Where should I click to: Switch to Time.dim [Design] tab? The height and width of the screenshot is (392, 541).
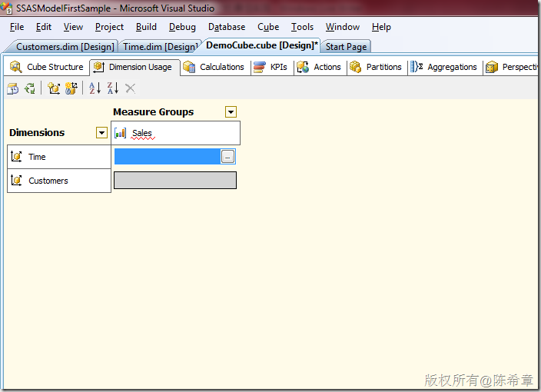(161, 47)
